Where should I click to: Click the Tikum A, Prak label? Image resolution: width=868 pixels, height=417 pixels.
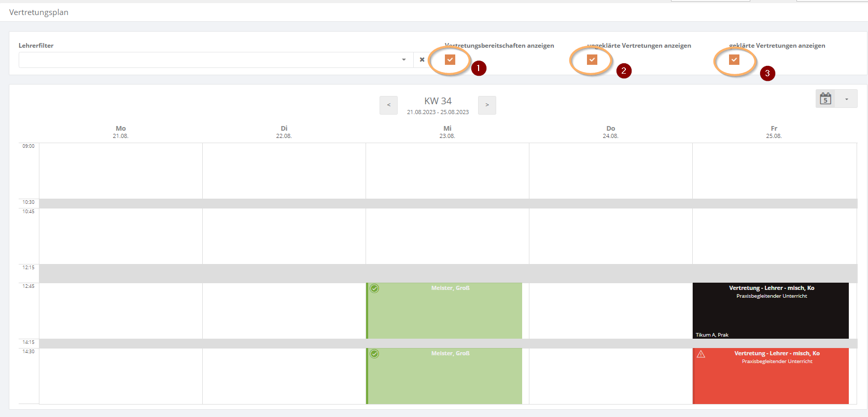pyautogui.click(x=712, y=335)
